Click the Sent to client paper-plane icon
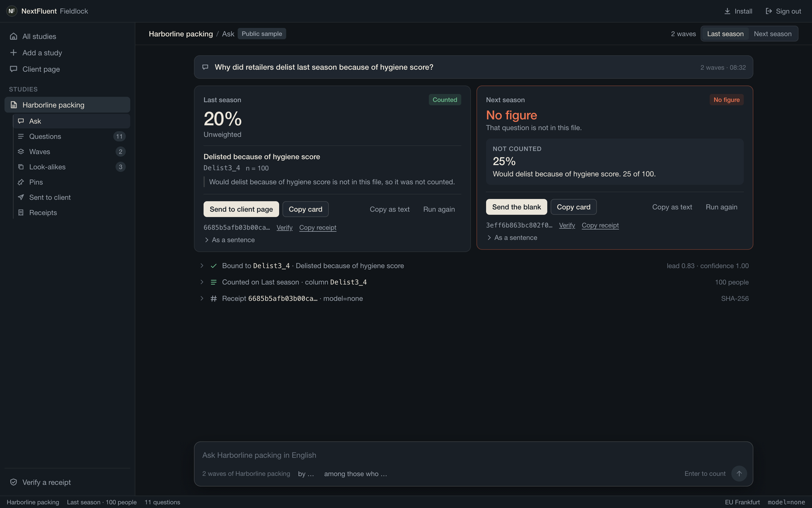Viewport: 812px width, 508px height. 21,198
